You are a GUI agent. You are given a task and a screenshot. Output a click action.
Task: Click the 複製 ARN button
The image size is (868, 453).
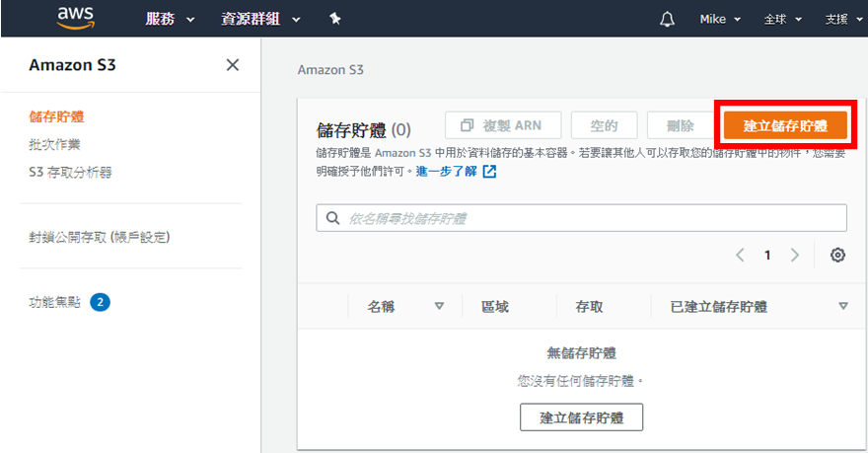pos(503,125)
